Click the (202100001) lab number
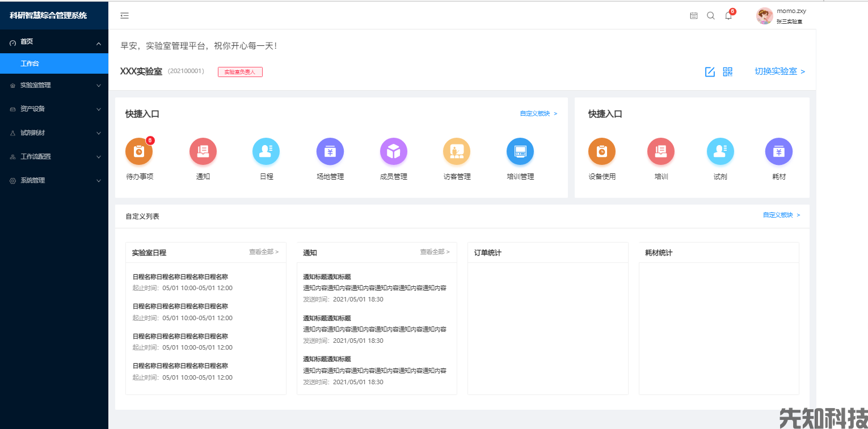This screenshot has height=429, width=868. coord(186,71)
